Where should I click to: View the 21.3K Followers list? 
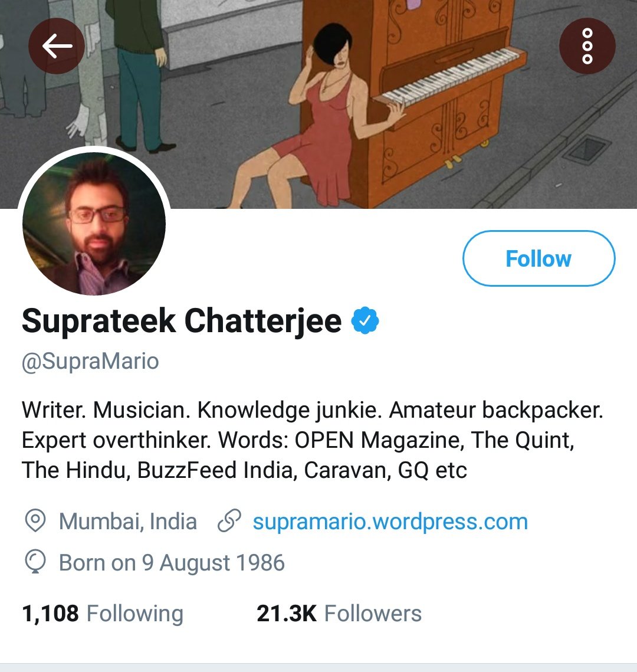tap(339, 614)
